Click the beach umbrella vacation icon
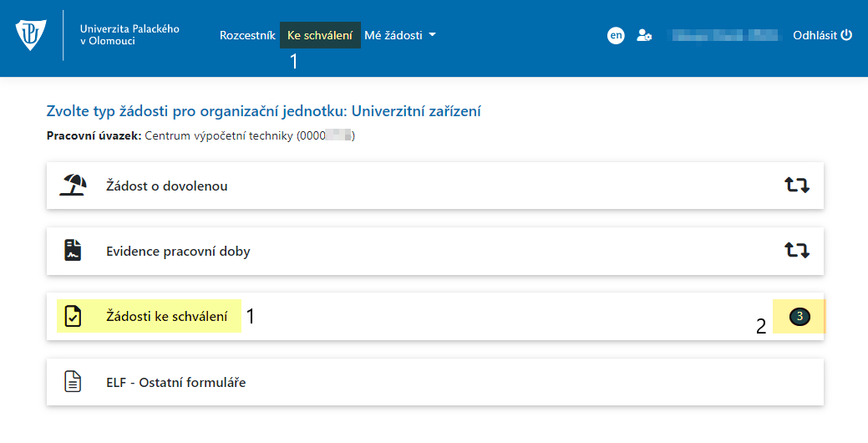 [x=73, y=186]
